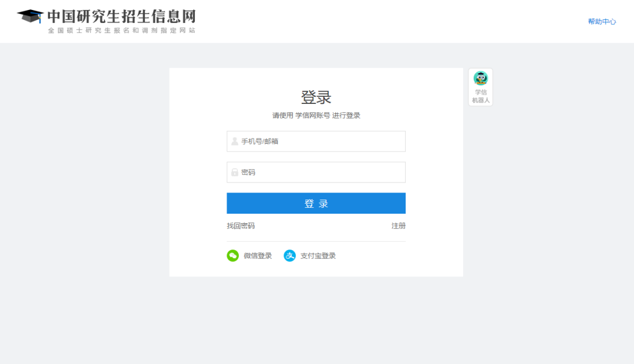This screenshot has height=364, width=634.
Task: Click the green WeChat icon
Action: [233, 256]
